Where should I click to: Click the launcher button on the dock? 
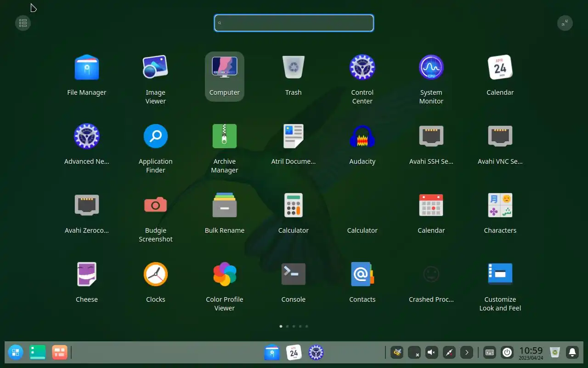pyautogui.click(x=16, y=353)
